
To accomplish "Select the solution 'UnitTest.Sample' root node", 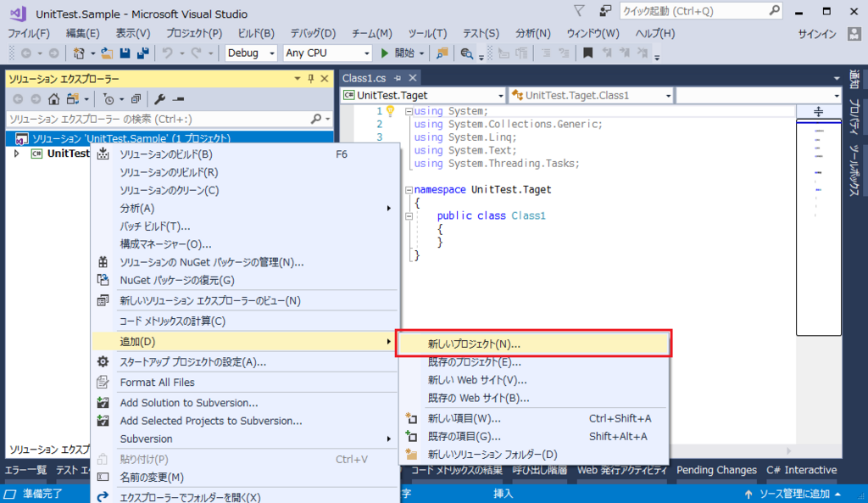I will click(x=170, y=138).
